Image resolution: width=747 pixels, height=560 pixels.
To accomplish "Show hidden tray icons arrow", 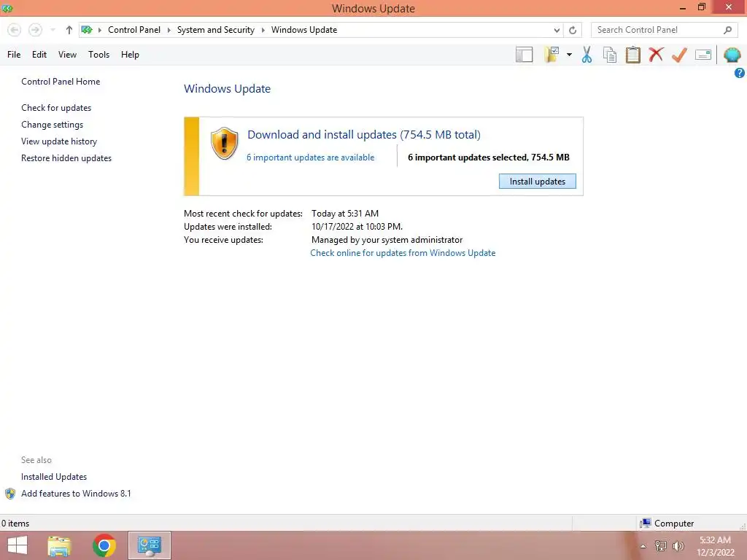I will (643, 546).
